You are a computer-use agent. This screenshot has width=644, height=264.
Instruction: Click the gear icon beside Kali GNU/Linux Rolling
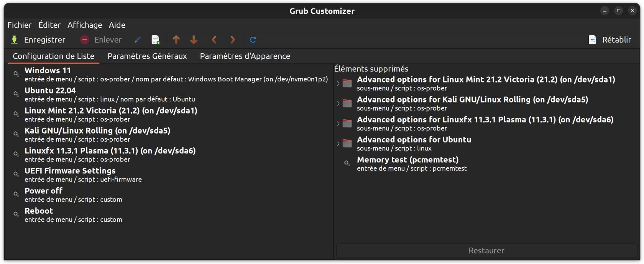[x=16, y=134]
